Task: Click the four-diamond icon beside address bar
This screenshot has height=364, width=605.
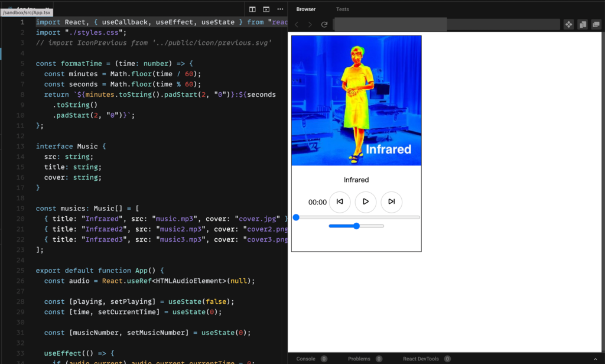Action: coord(568,24)
